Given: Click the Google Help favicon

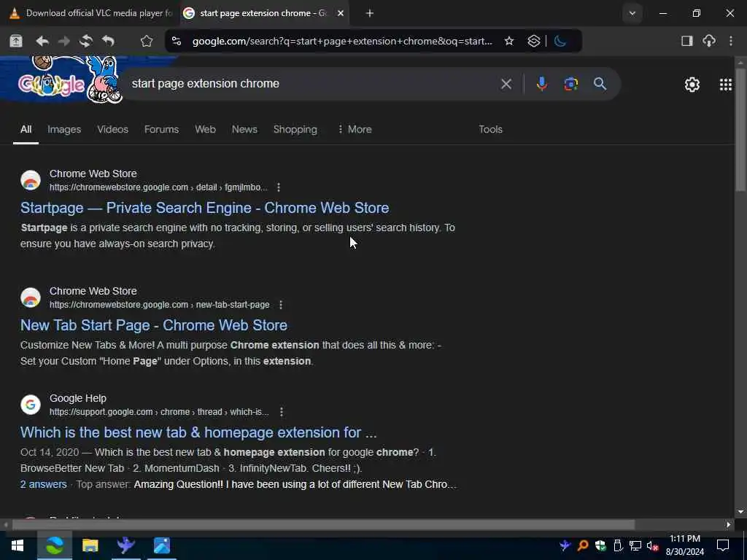Looking at the screenshot, I should point(31,404).
